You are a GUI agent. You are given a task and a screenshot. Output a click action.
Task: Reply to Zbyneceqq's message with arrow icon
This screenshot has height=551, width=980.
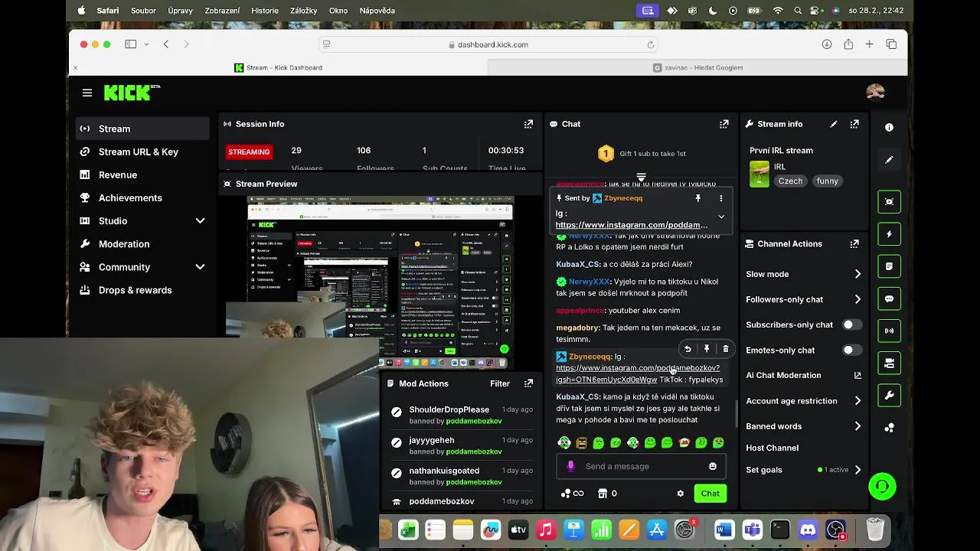click(688, 349)
